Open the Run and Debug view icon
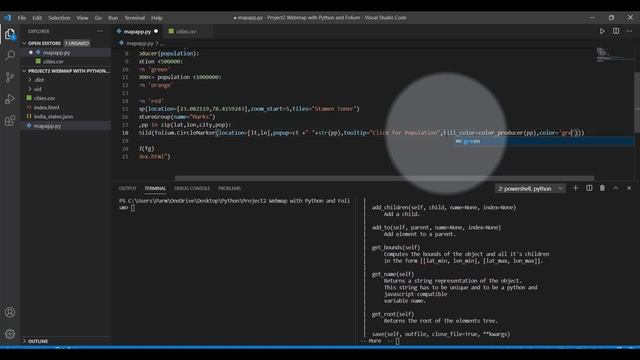Screen dimensions: 640x360 (x=10, y=99)
